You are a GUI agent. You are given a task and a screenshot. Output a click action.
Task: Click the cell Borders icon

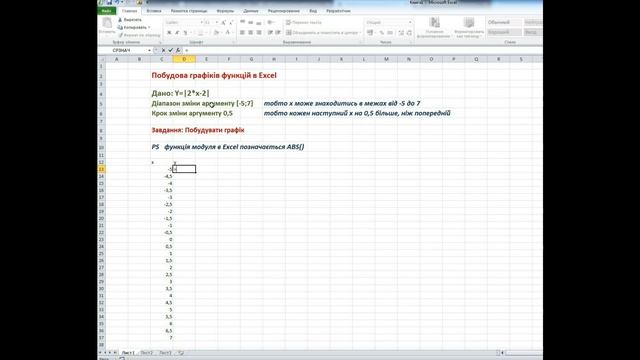click(200, 33)
